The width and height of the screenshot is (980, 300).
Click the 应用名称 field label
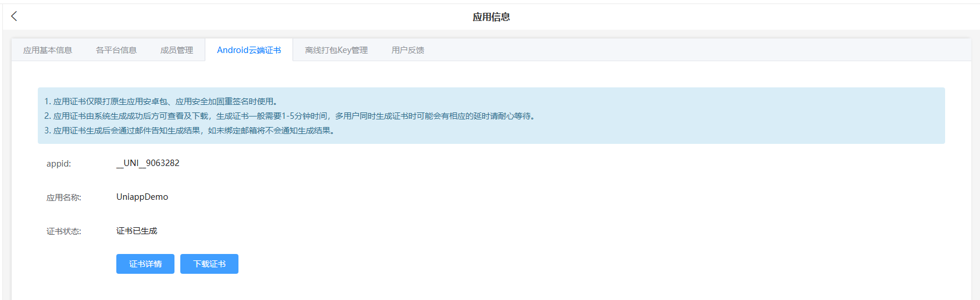pyautogui.click(x=64, y=197)
